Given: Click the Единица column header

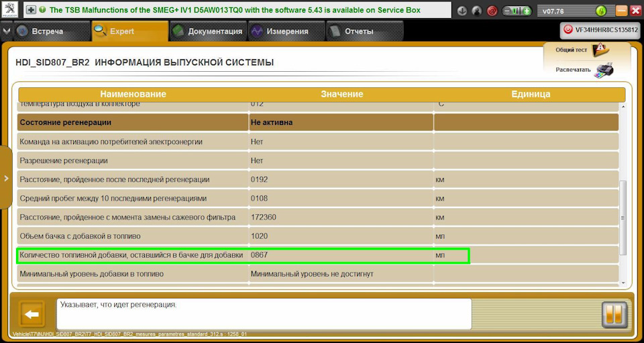Looking at the screenshot, I should pyautogui.click(x=531, y=94).
